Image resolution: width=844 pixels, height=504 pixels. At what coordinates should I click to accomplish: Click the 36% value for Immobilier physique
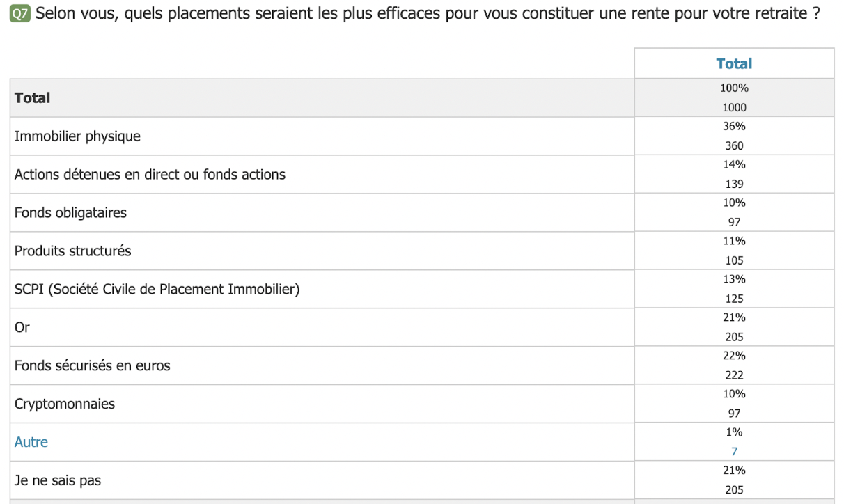click(734, 126)
